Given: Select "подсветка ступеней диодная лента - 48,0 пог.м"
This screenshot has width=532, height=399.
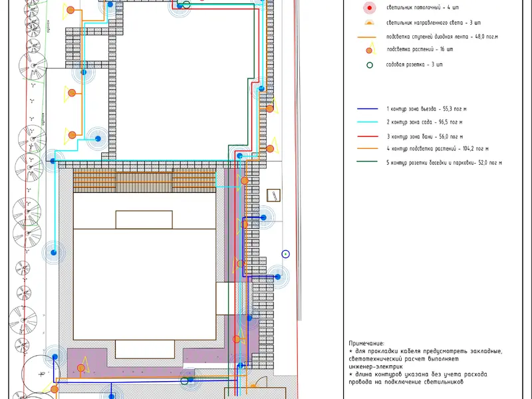Looking at the screenshot, I should pos(442,37).
